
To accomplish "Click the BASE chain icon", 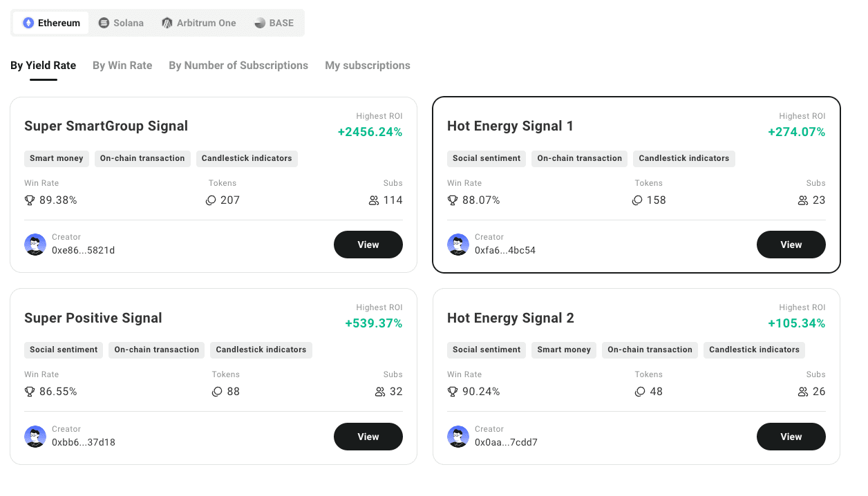I will (260, 23).
